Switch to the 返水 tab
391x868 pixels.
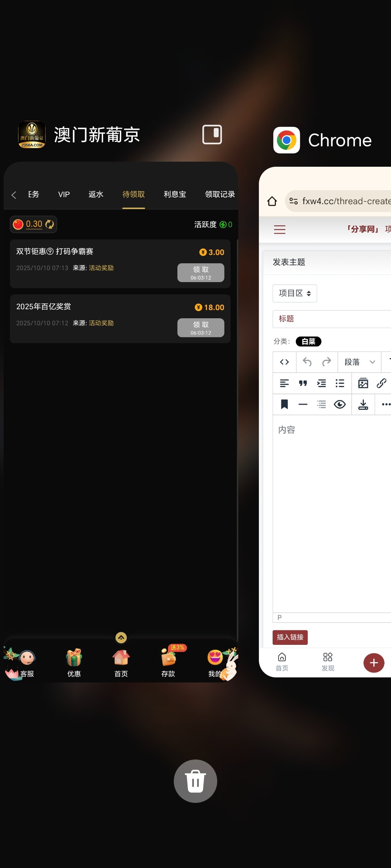click(x=96, y=195)
